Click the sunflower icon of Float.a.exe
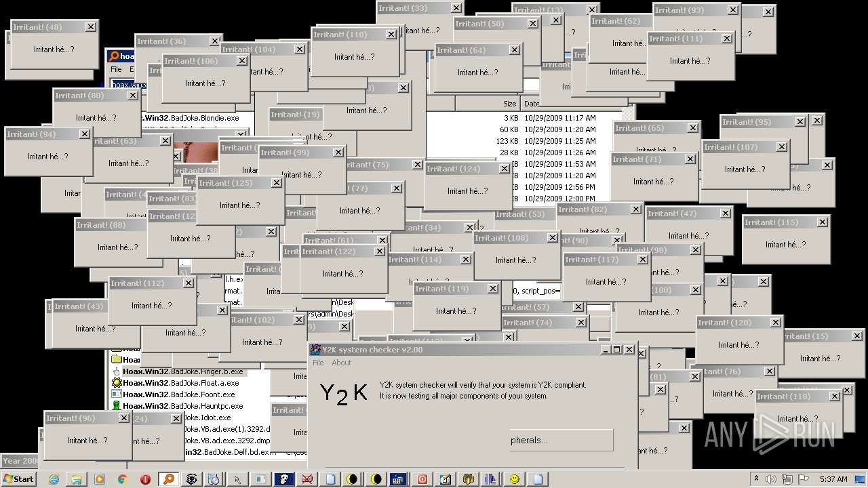The height and width of the screenshot is (488, 868). [116, 383]
